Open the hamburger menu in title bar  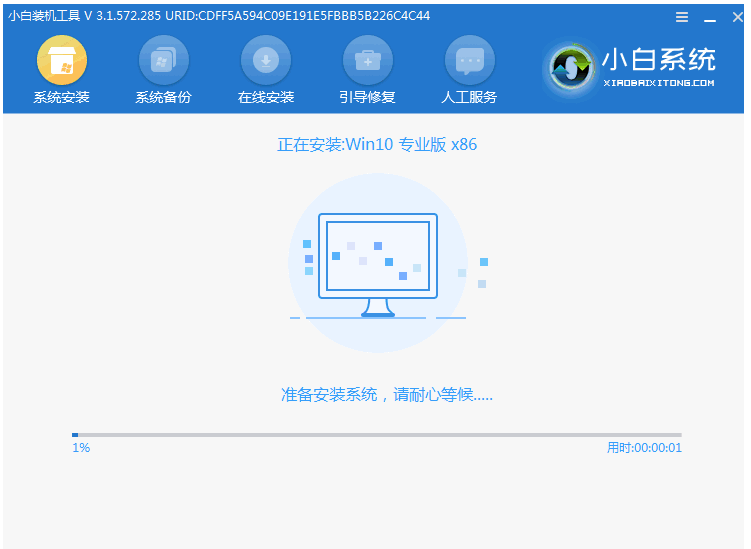pos(682,17)
